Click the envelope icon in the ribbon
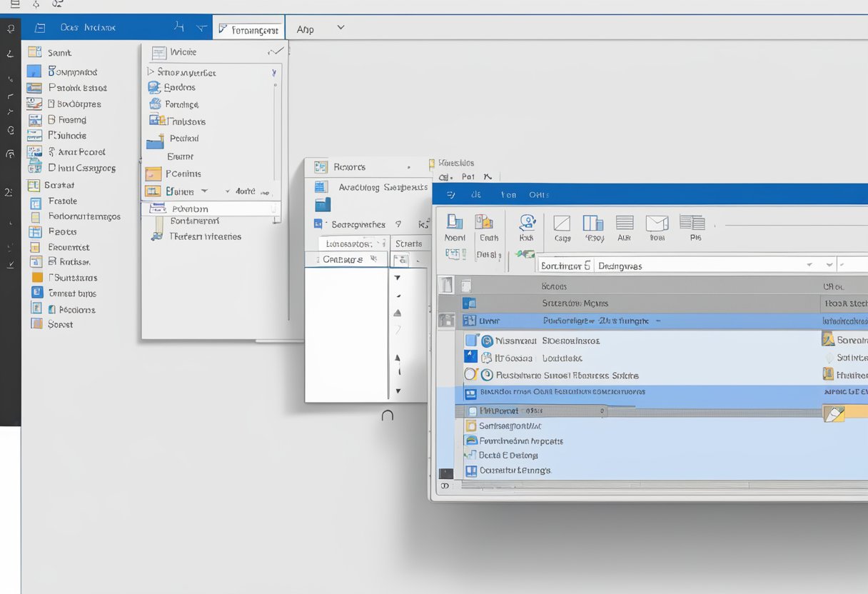This screenshot has height=594, width=868. click(657, 223)
